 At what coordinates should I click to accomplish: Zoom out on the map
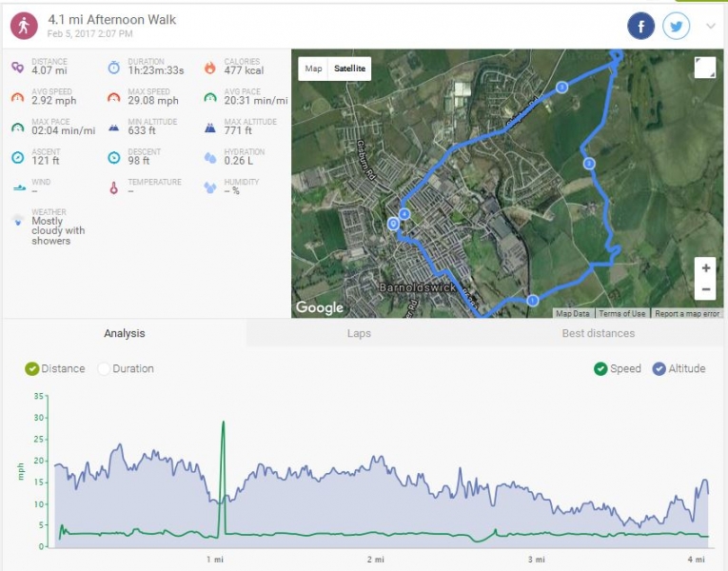pos(706,288)
